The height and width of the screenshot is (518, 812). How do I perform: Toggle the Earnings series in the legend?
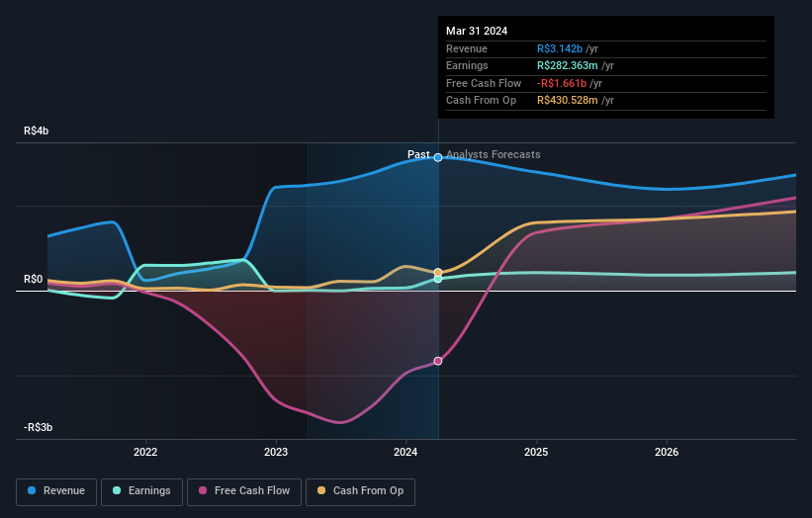tap(141, 491)
